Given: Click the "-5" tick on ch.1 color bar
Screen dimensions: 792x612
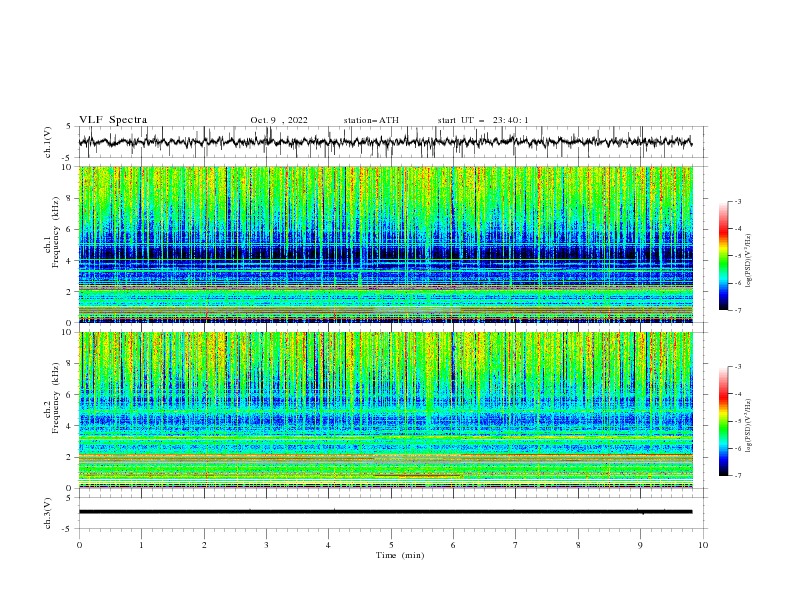Looking at the screenshot, I should click(737, 256).
